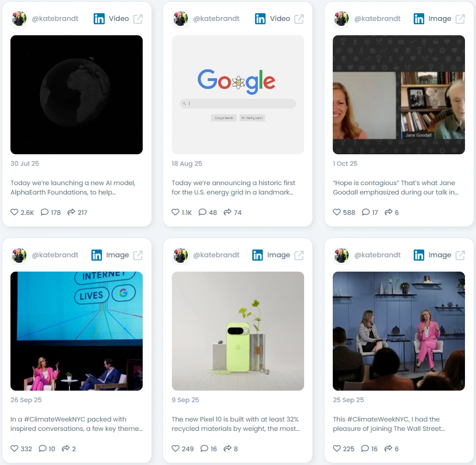
Task: Click the date '30 Jul 25'
Action: pyautogui.click(x=25, y=164)
